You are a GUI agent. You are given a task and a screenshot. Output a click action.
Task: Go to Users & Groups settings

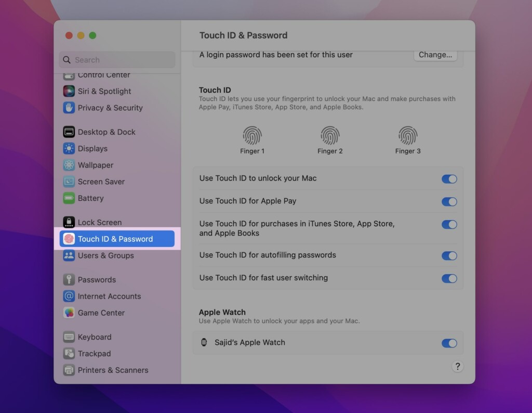[105, 255]
